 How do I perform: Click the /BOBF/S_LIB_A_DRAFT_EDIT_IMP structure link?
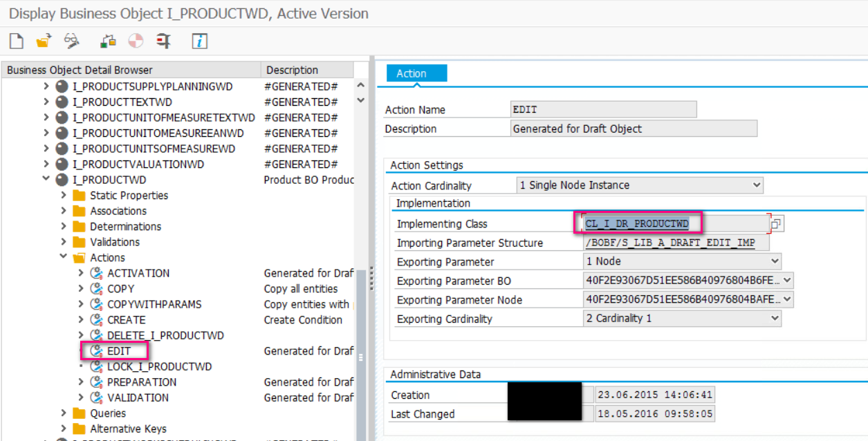[670, 243]
